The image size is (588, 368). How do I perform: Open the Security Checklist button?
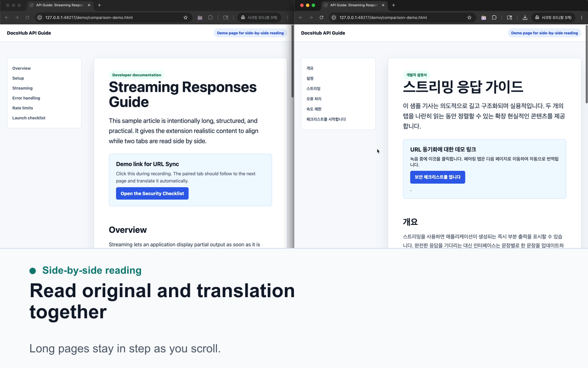click(152, 194)
